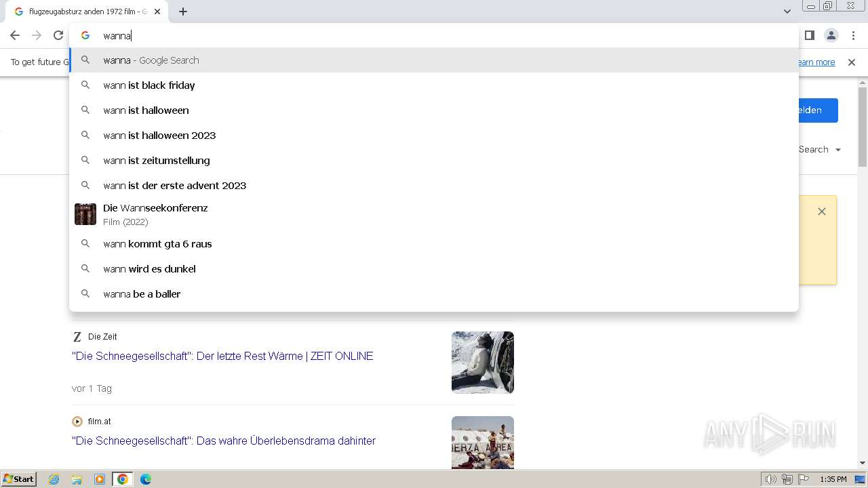Choose 'wann ist halloween 2023' suggestion
Screen dimensions: 868x488
click(x=434, y=136)
